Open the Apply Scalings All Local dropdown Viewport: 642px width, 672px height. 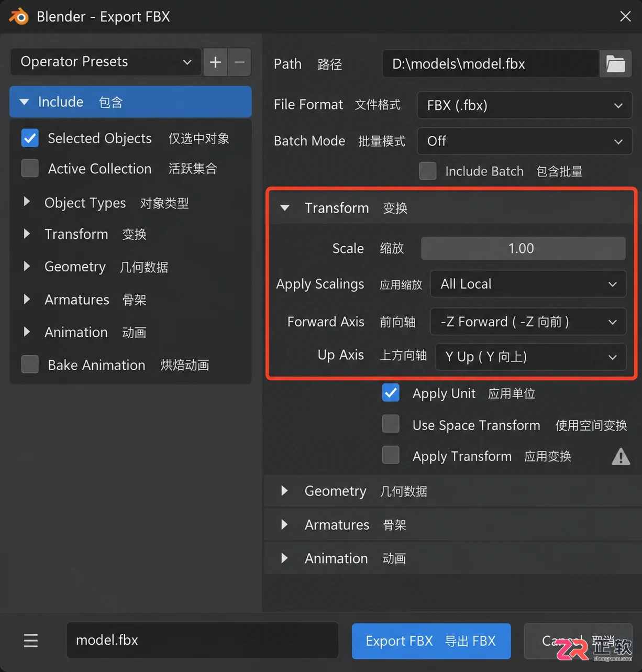point(528,284)
